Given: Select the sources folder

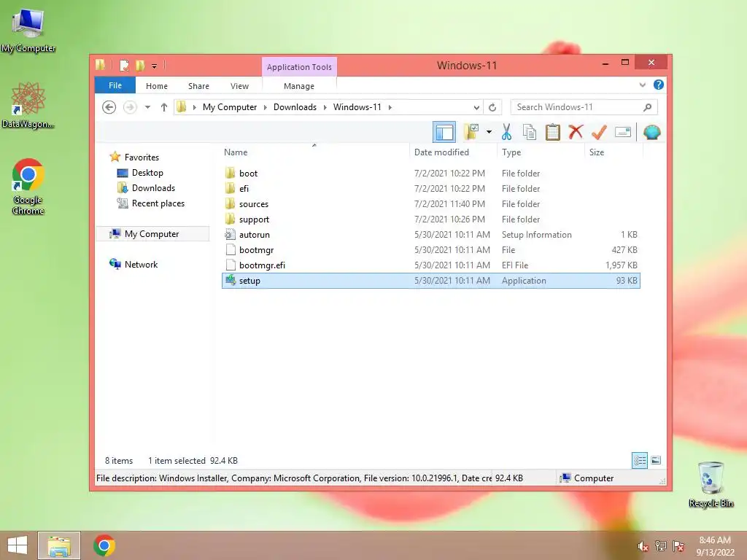Looking at the screenshot, I should pos(430,204).
